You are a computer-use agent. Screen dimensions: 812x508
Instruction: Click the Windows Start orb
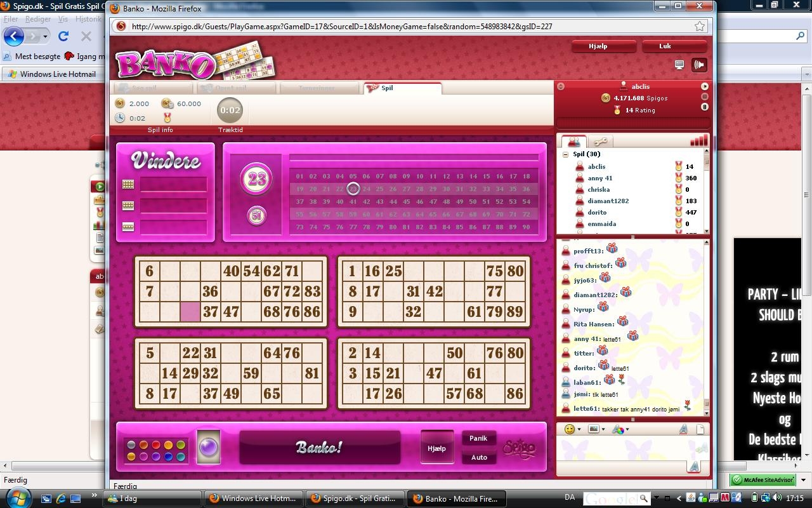[17, 498]
